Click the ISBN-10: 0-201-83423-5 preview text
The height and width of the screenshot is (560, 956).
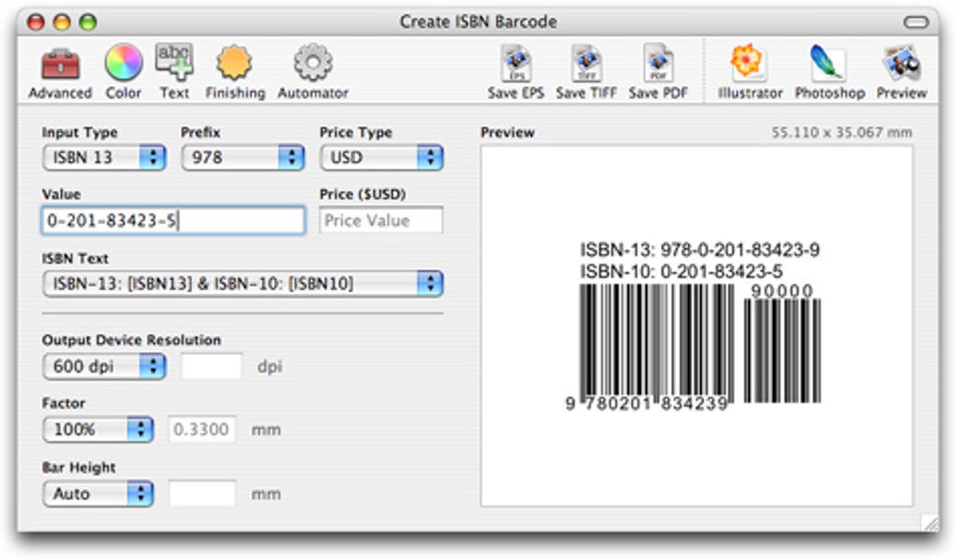click(681, 272)
